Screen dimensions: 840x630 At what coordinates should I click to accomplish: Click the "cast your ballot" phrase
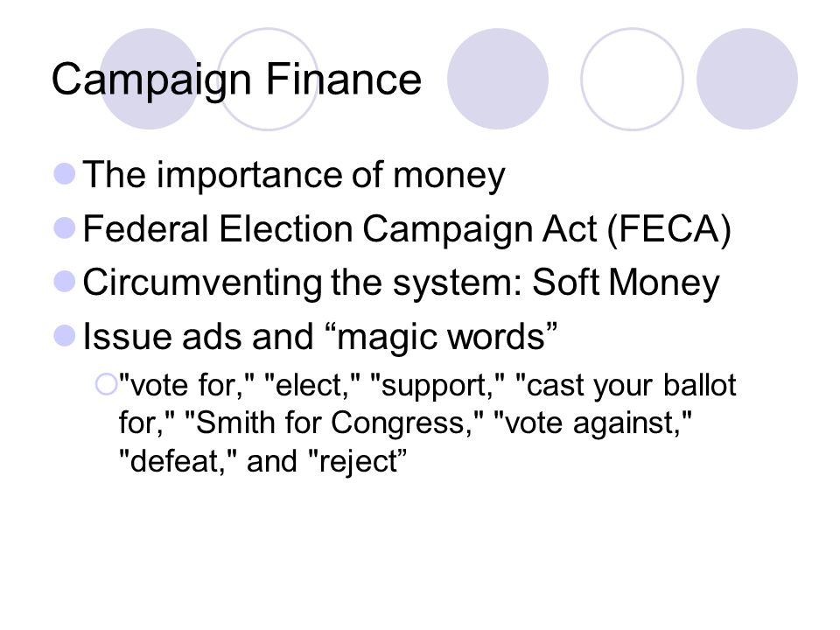click(x=626, y=386)
